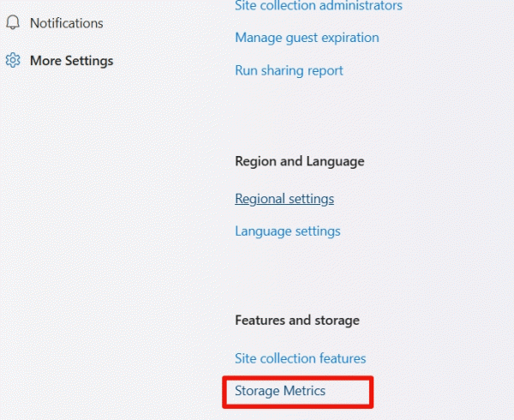The image size is (514, 420).
Task: View guest expiration management page
Action: click(307, 38)
